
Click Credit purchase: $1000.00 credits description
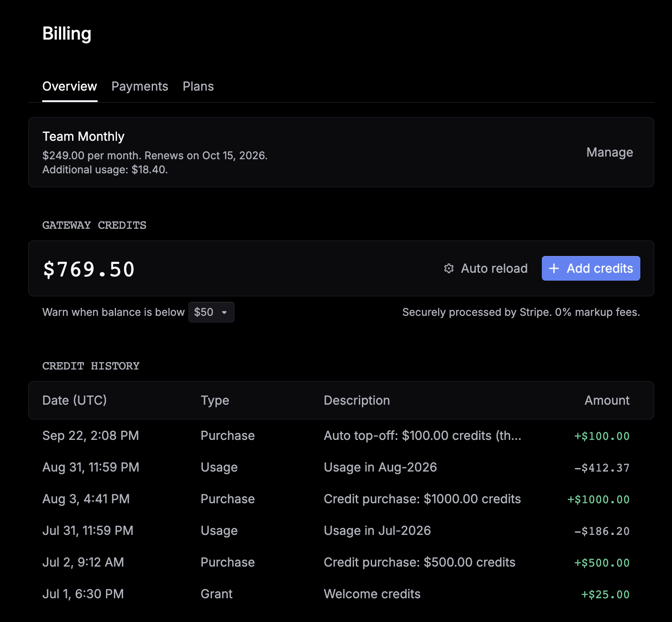(422, 499)
